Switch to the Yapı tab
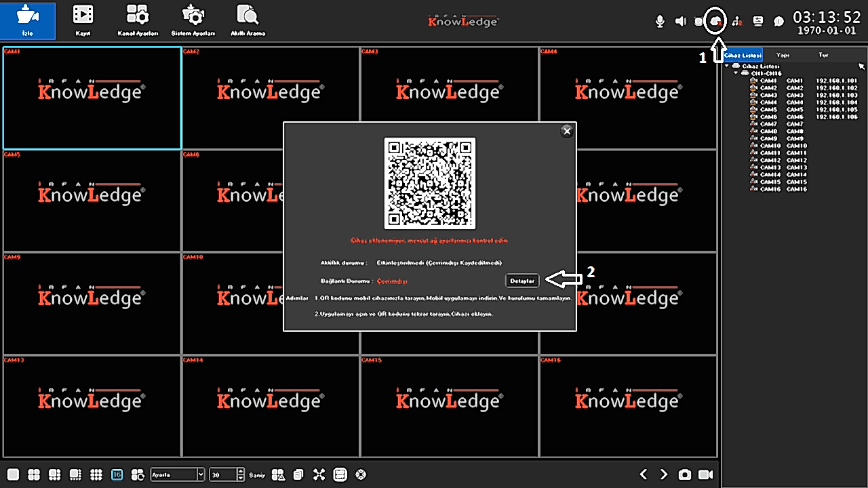 click(783, 55)
